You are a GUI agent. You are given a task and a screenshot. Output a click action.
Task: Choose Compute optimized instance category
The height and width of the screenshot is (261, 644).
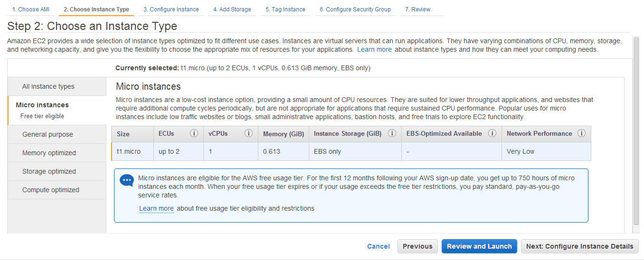point(51,190)
